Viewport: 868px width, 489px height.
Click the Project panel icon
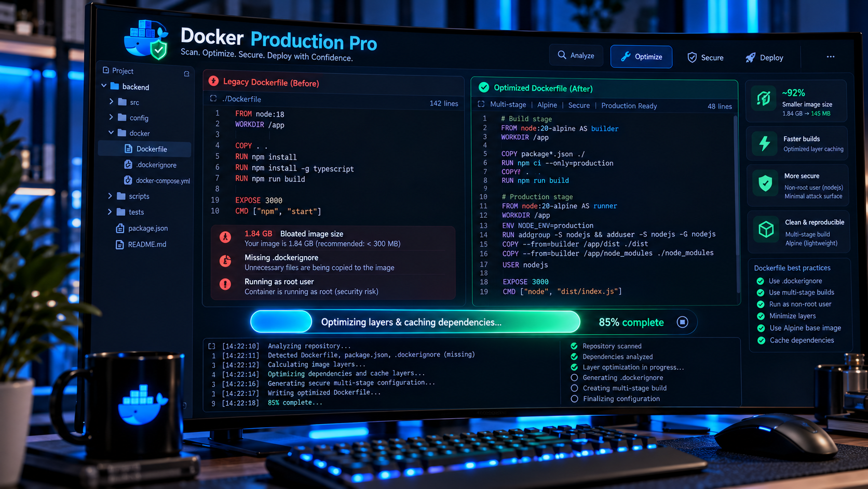106,70
